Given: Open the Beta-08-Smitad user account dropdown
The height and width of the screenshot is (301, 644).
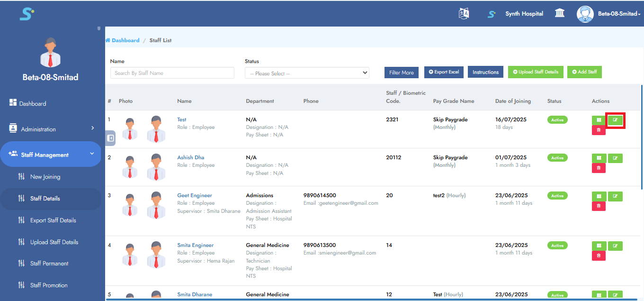Looking at the screenshot, I should pyautogui.click(x=609, y=14).
